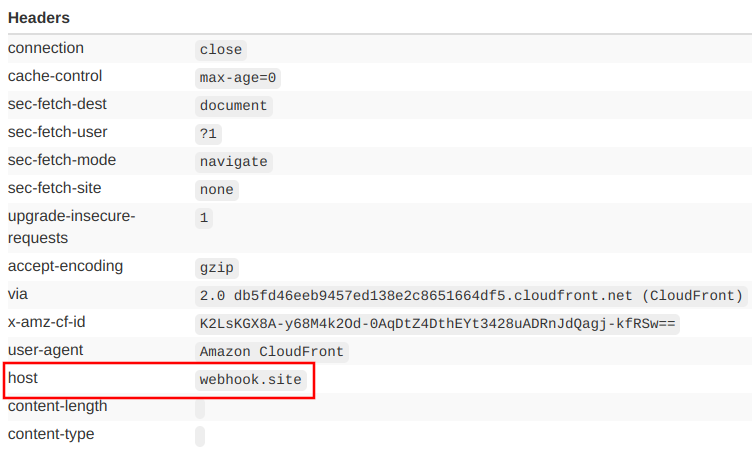Select the upgrade-insecure-requests header name

coord(71,227)
